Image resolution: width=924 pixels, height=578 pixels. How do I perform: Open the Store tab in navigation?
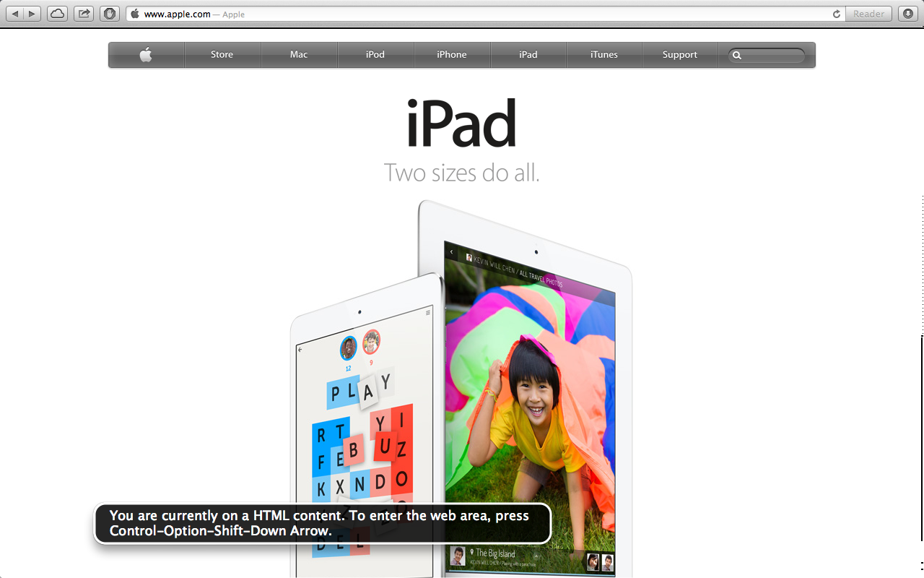pyautogui.click(x=222, y=55)
